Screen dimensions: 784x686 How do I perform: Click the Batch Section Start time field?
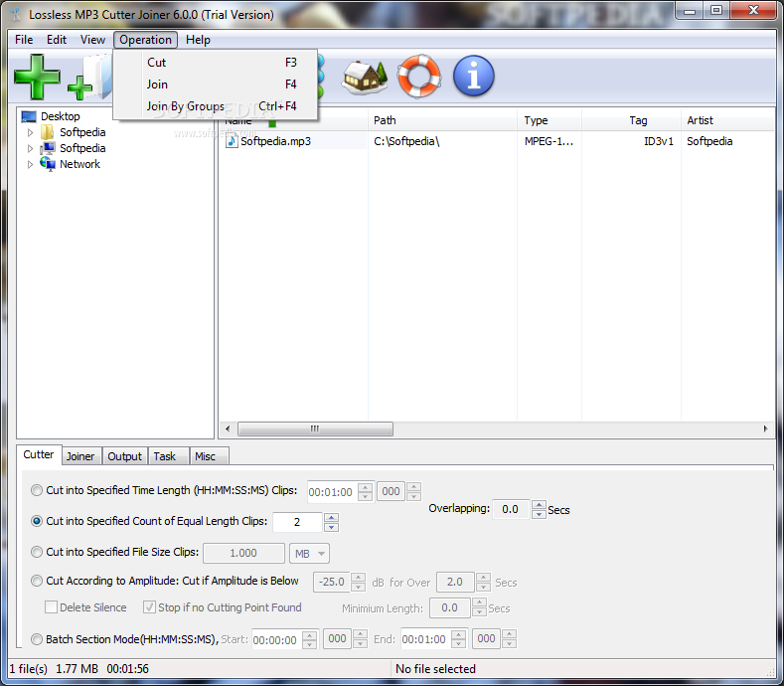[x=277, y=639]
